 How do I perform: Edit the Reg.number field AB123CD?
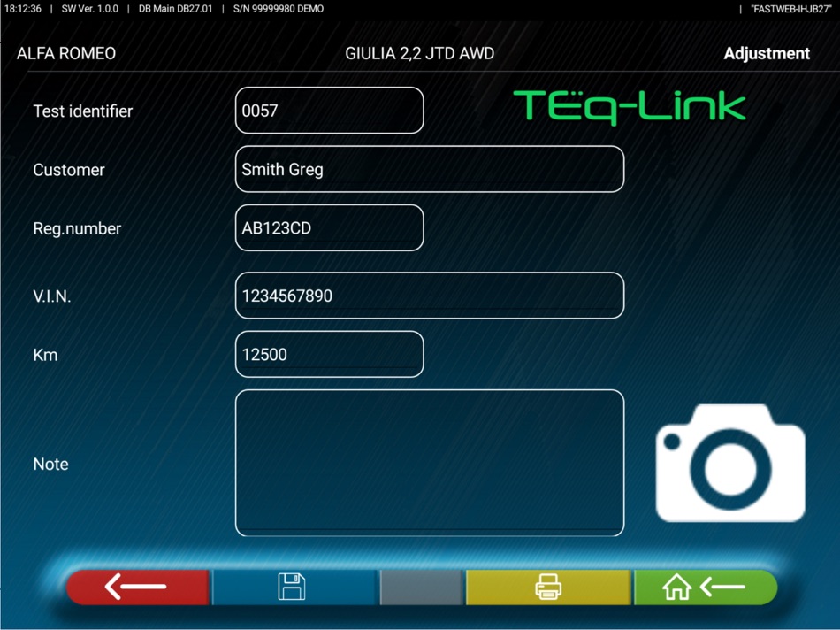330,228
